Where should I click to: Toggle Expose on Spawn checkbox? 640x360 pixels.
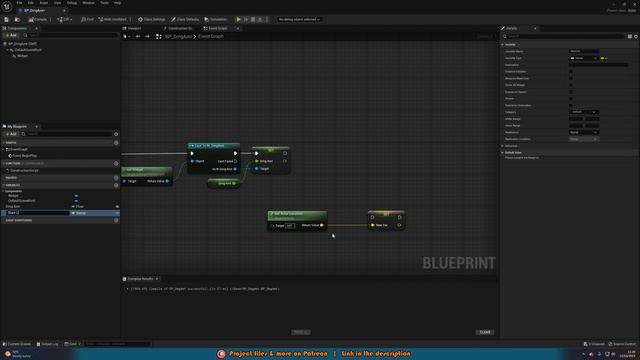[571, 92]
